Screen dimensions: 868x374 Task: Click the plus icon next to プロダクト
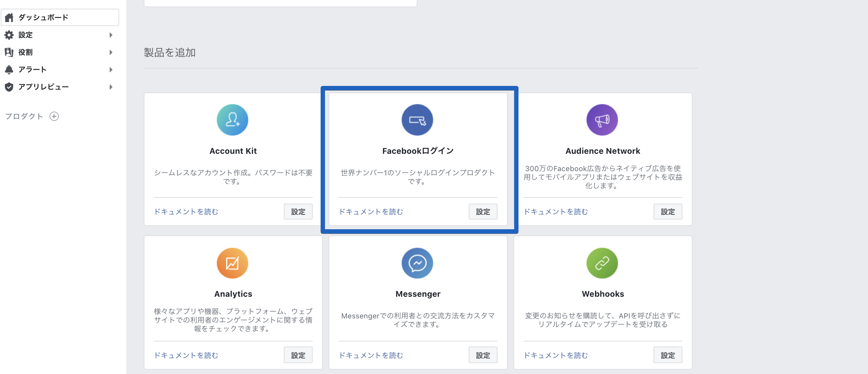click(55, 116)
